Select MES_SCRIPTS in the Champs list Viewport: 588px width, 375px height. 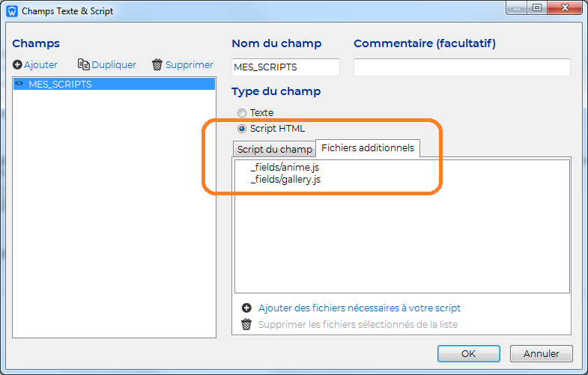pyautogui.click(x=114, y=84)
